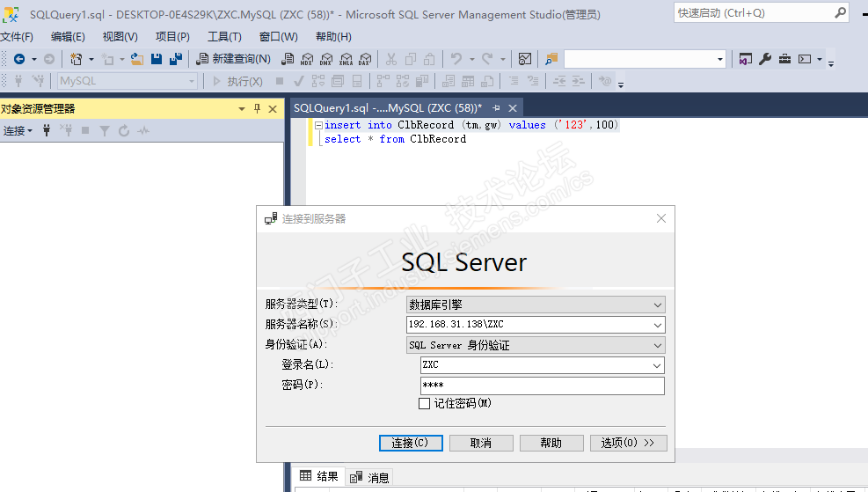The height and width of the screenshot is (492, 868).
Task: Click the Save All multi-disk icon
Action: [176, 59]
